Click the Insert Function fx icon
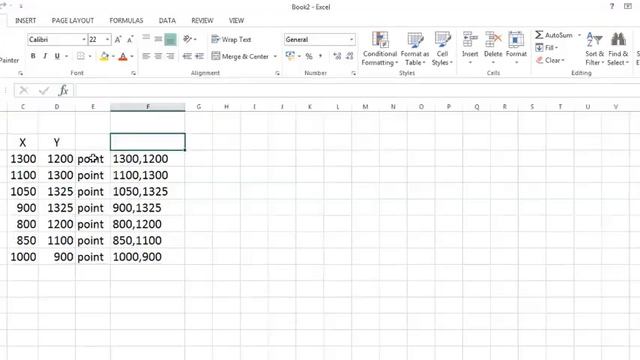The height and width of the screenshot is (360, 640). (63, 90)
